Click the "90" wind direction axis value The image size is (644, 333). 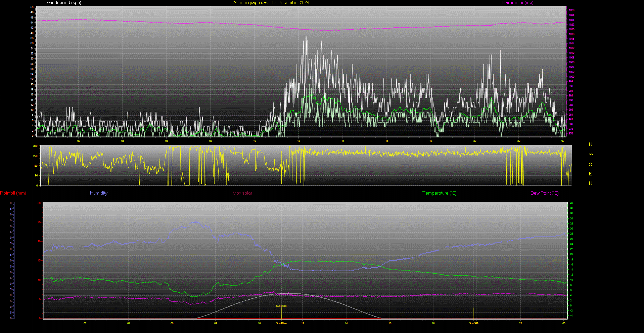[36, 176]
